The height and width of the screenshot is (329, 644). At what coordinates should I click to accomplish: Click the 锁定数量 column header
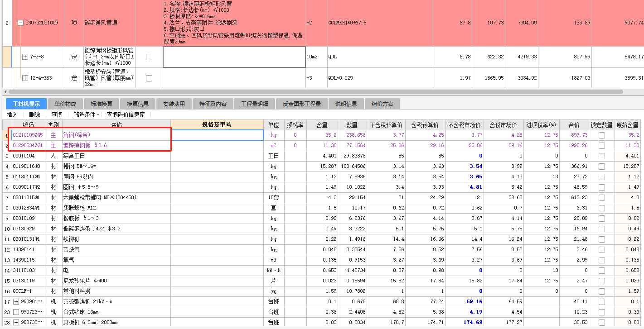[602, 124]
